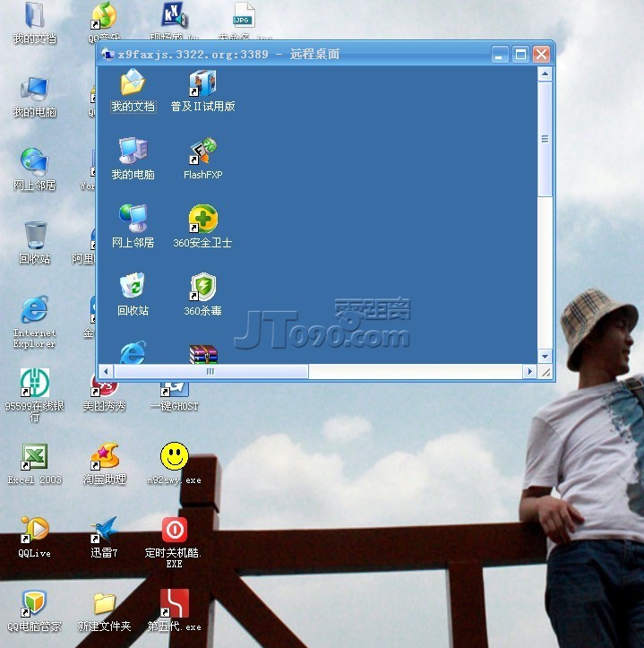This screenshot has width=644, height=648.
Task: Select the 美图秀秀 shortcut
Action: tap(105, 395)
